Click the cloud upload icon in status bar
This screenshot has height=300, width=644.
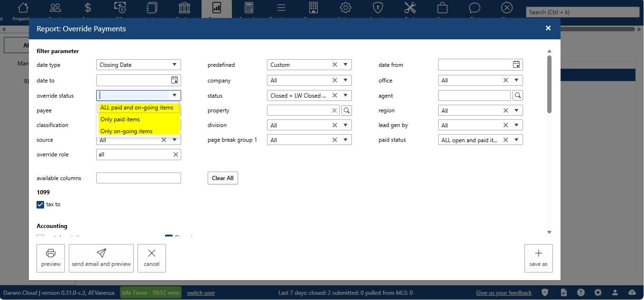pyautogui.click(x=632, y=293)
